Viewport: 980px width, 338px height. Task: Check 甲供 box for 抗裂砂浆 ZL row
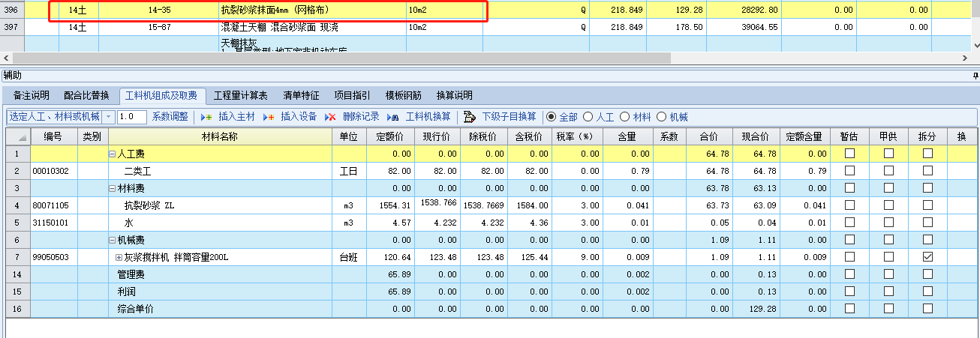pos(888,205)
